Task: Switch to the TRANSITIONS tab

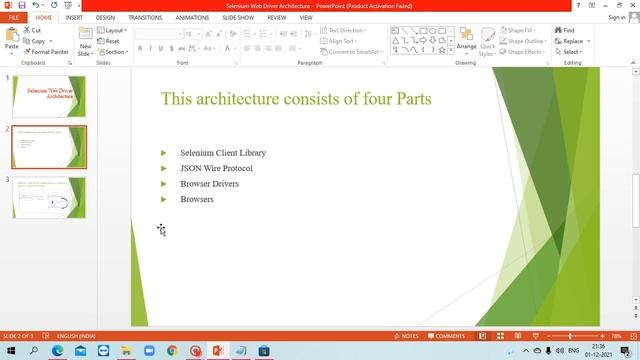Action: coord(145,18)
